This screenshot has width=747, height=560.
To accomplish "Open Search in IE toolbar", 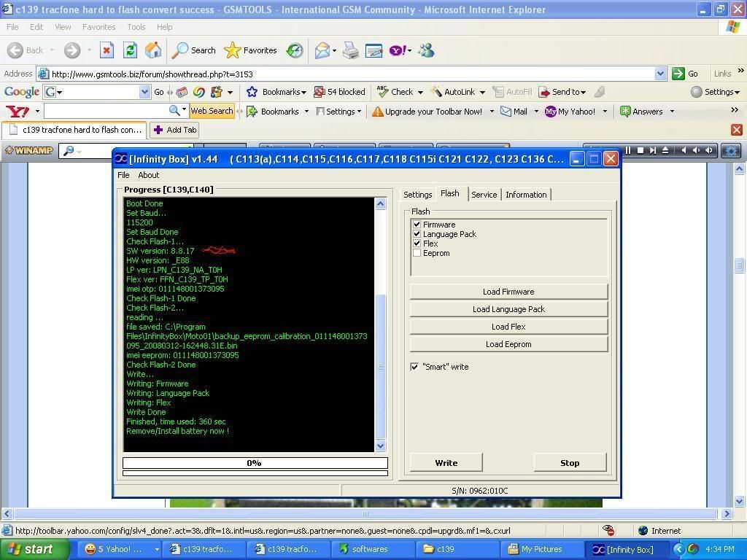I will (x=194, y=50).
